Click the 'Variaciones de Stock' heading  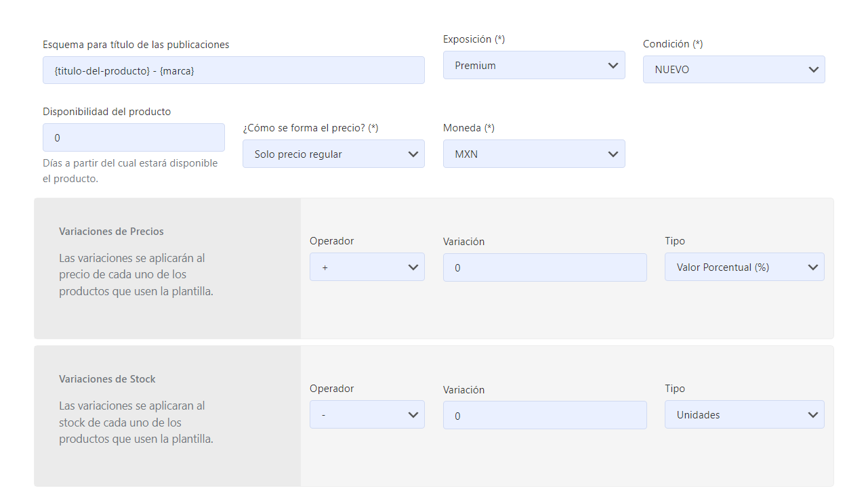(107, 379)
